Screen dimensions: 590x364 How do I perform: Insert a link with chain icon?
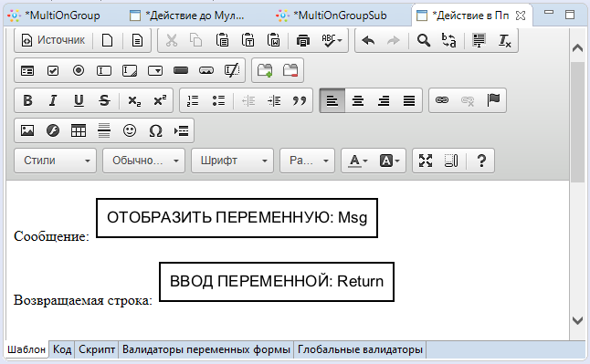pos(442,100)
